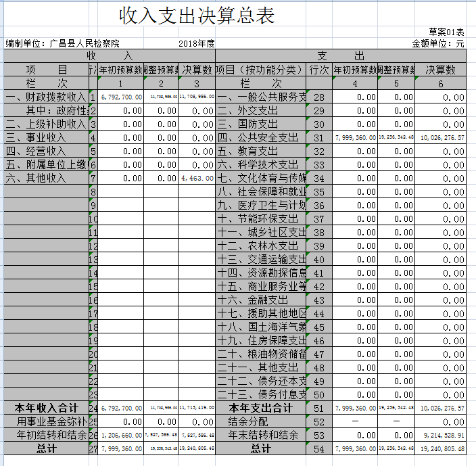Click the 10,026,276.57 cell in 本年支出合计 row

coord(440,409)
